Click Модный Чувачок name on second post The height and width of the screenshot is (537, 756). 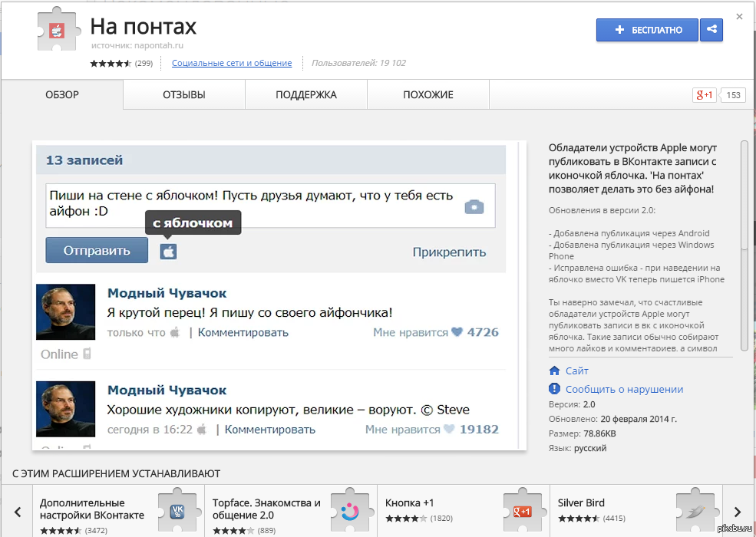167,390
